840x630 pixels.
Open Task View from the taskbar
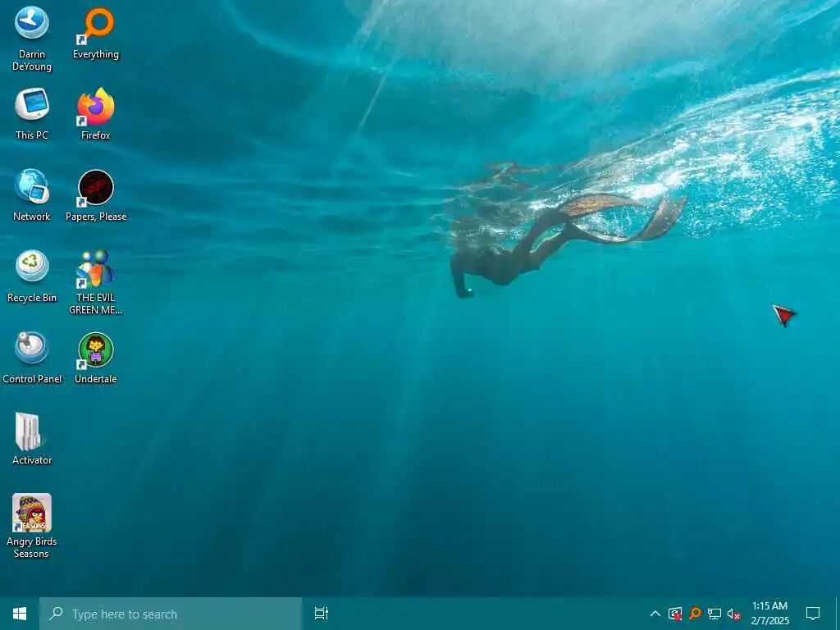[x=321, y=614]
